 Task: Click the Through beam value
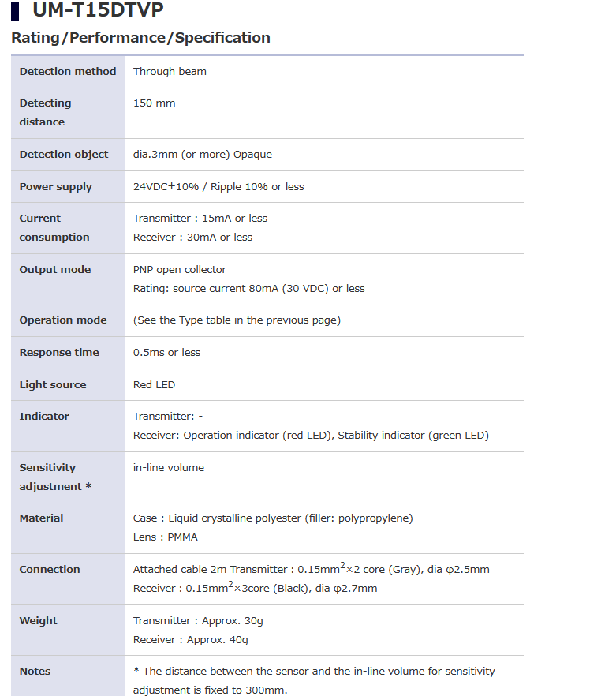click(170, 72)
